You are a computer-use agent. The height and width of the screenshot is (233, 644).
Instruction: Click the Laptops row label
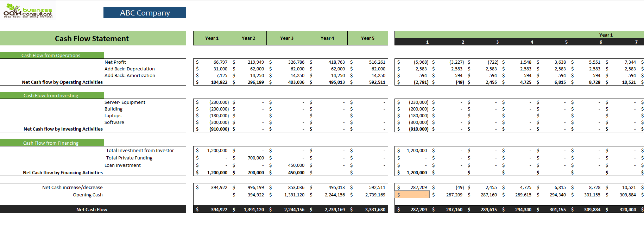(113, 115)
